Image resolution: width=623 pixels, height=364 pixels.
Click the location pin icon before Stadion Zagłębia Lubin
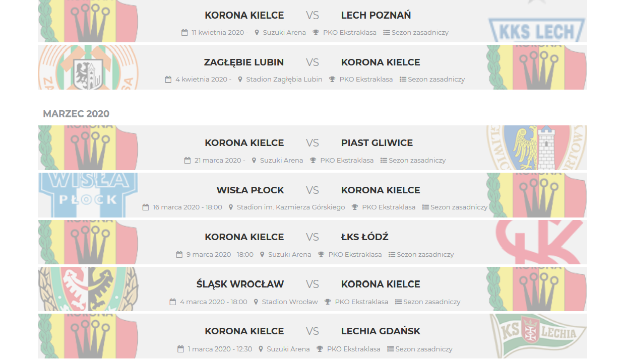pos(240,79)
